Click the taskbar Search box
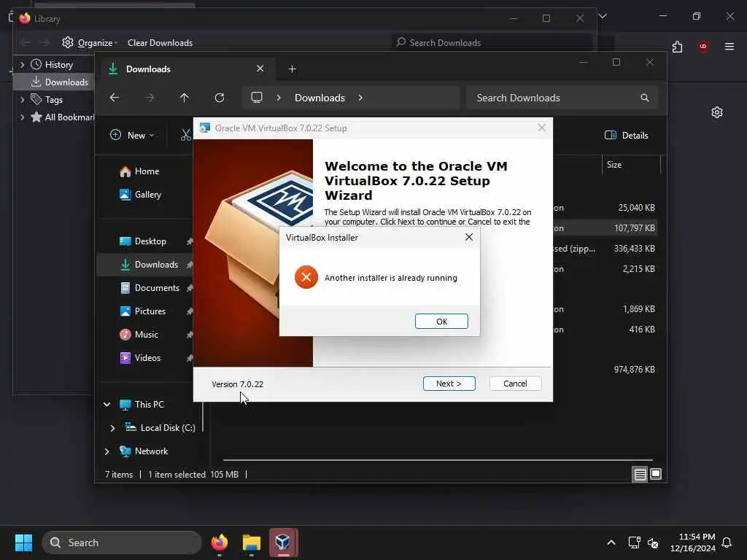 [122, 542]
